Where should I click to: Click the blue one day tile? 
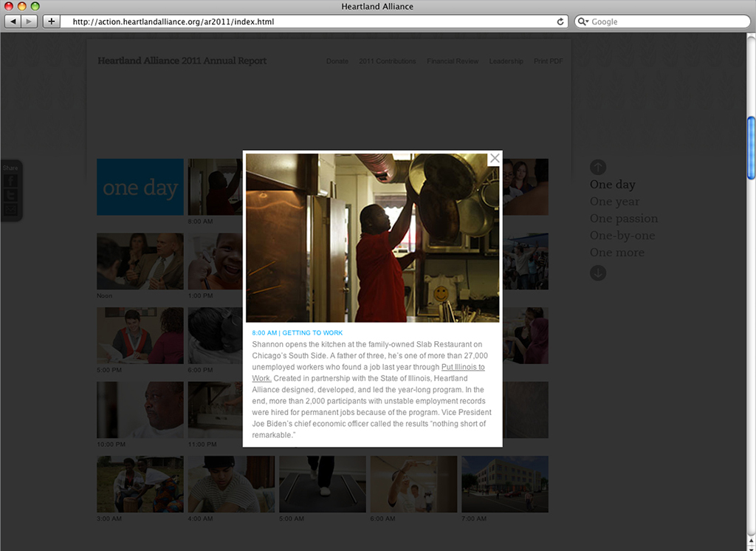pyautogui.click(x=140, y=187)
